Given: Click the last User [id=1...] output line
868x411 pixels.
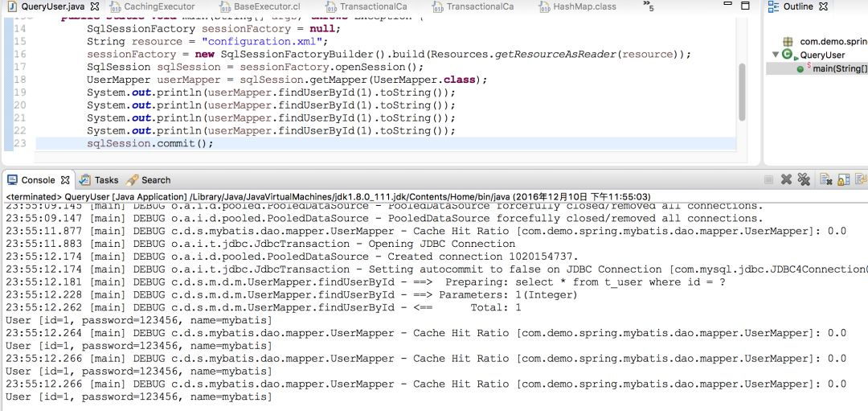Looking at the screenshot, I should click(x=139, y=397).
